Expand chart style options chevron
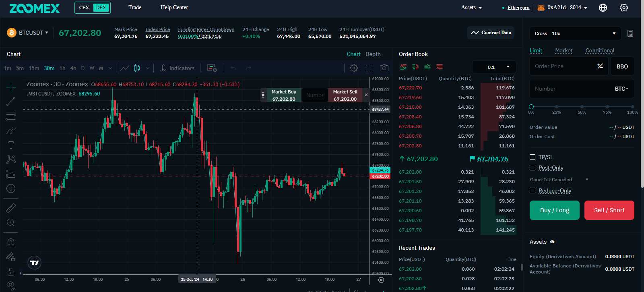This screenshot has width=644, height=292. [x=148, y=68]
